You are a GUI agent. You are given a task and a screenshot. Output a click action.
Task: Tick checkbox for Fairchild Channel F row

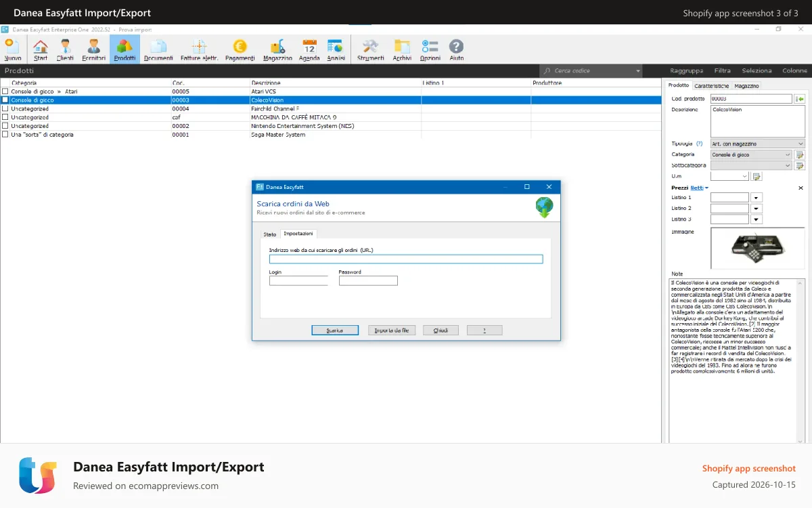[5, 108]
